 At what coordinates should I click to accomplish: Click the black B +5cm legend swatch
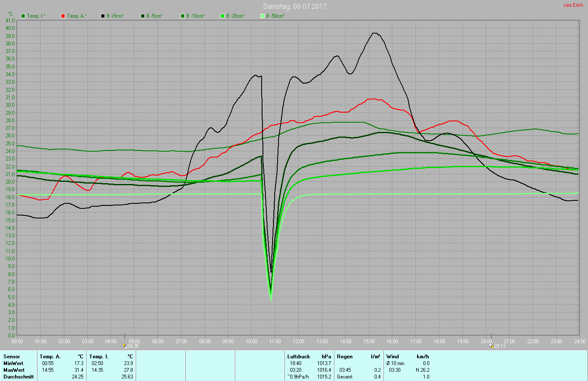103,16
